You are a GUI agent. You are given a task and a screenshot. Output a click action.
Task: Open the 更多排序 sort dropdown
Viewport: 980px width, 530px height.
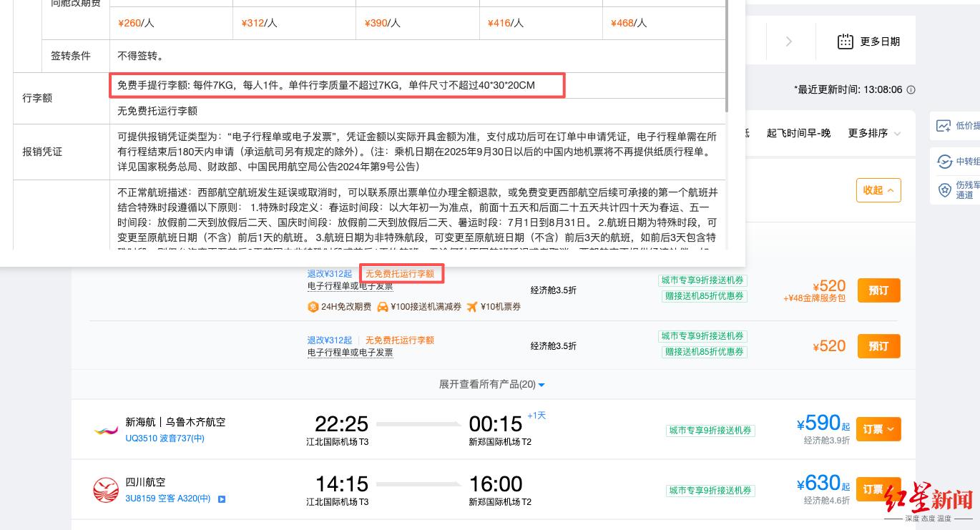point(874,133)
